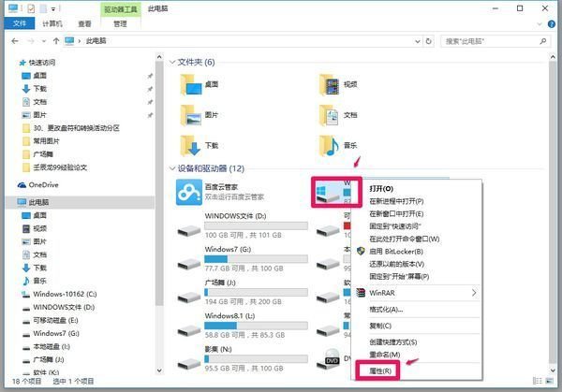Image resolution: width=562 pixels, height=392 pixels.
Task: Select the 下载 folder icon in main pane
Action: coord(191,146)
